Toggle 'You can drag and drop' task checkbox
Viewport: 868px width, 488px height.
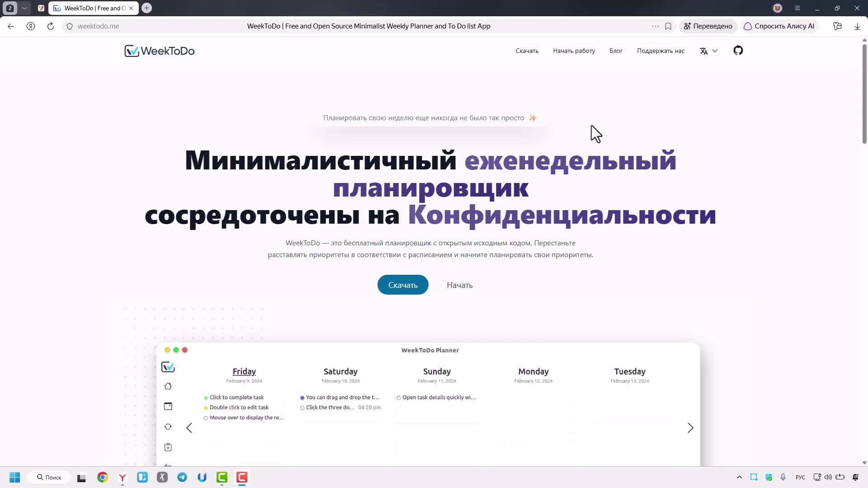tap(302, 398)
